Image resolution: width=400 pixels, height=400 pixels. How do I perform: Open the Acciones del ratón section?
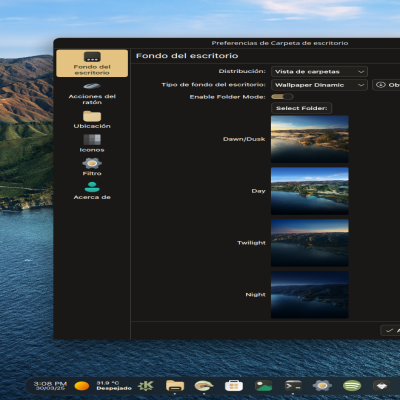click(x=92, y=94)
